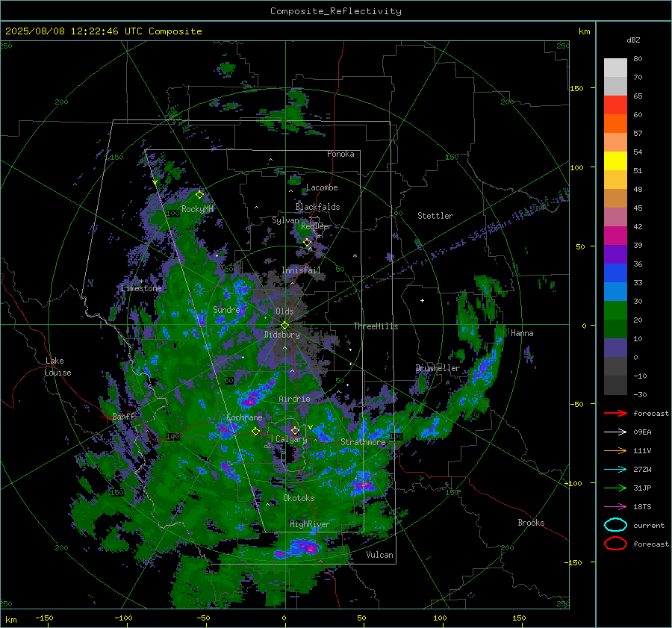This screenshot has height=628, width=672.
Task: Click the 39 dBZ magenta color swatch
Action: tap(615, 236)
